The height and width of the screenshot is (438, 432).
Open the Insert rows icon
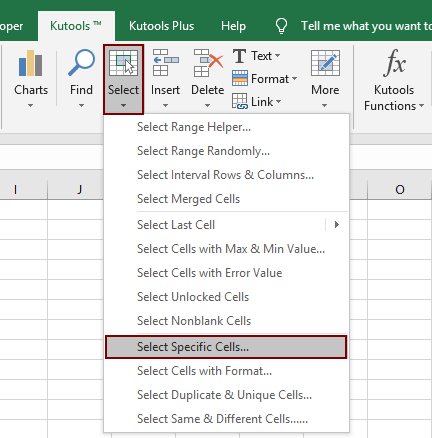[x=165, y=63]
